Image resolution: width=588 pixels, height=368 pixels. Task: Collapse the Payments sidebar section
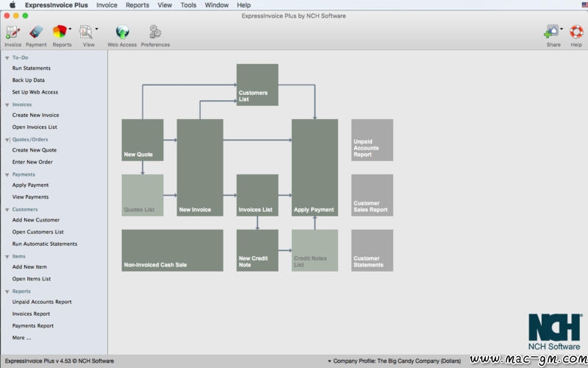click(x=7, y=174)
